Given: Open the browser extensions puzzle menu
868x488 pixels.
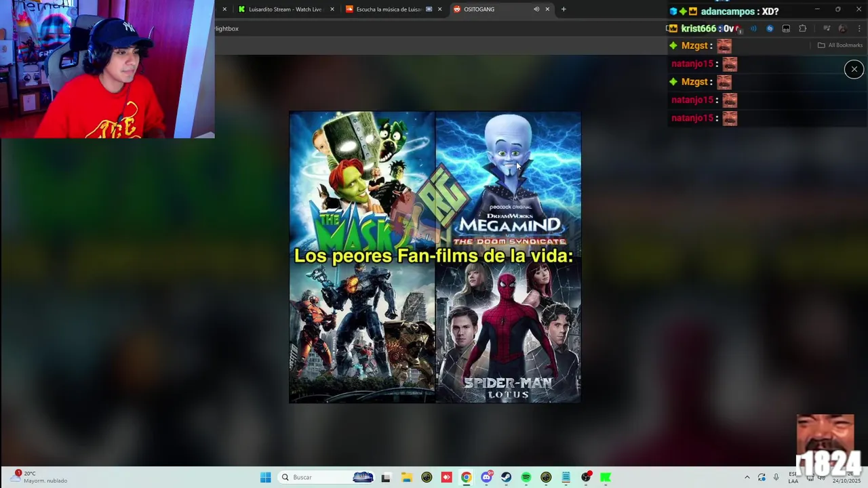Looking at the screenshot, I should [x=803, y=28].
